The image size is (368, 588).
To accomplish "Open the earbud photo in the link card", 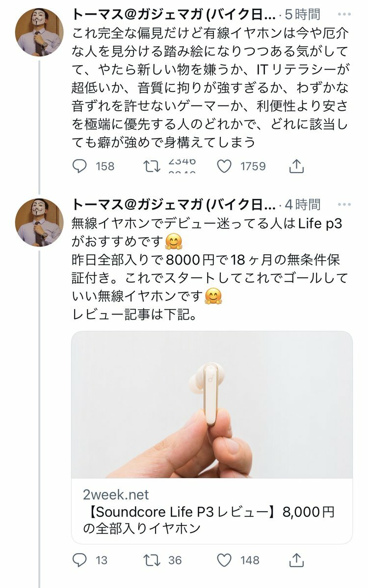I will click(212, 404).
